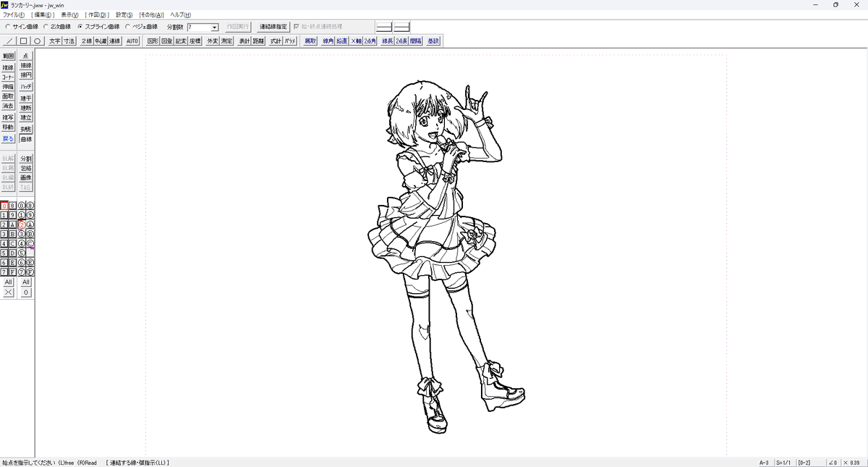Click the 2線 double line tool
This screenshot has height=467, width=868.
[x=87, y=41]
